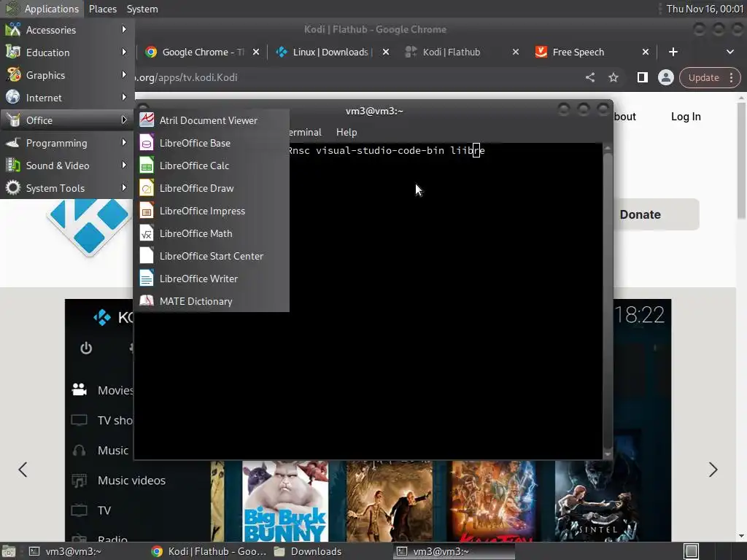Click the show desktop taskbar icon
Image resolution: width=747 pixels, height=560 pixels.
click(9, 551)
